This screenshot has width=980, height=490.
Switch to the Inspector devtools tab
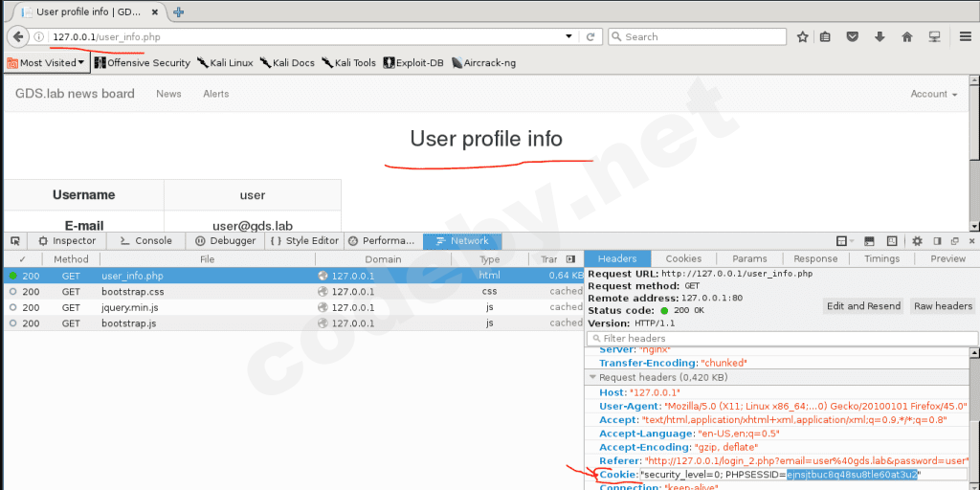click(x=67, y=240)
